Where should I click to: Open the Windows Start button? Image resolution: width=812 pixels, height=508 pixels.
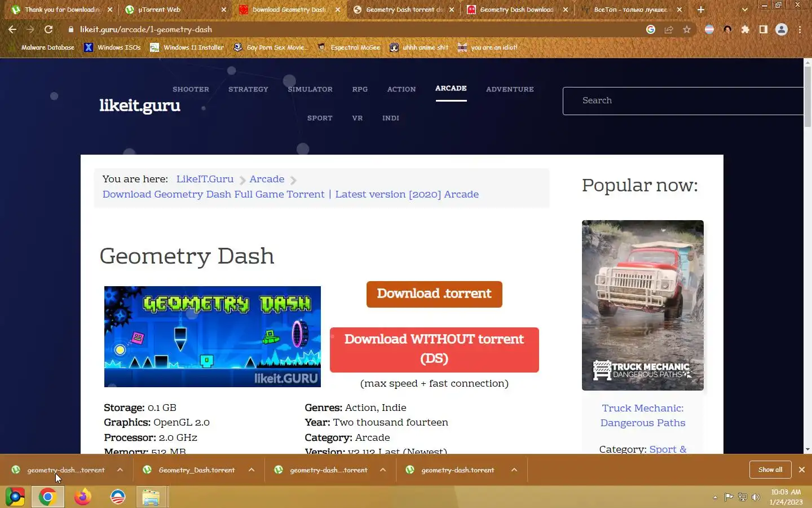[x=15, y=497]
